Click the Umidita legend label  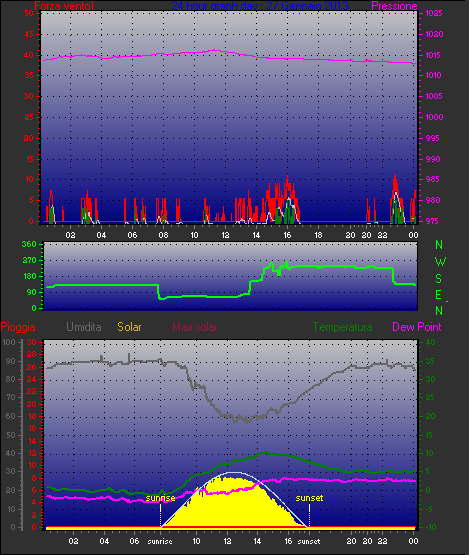tap(84, 327)
